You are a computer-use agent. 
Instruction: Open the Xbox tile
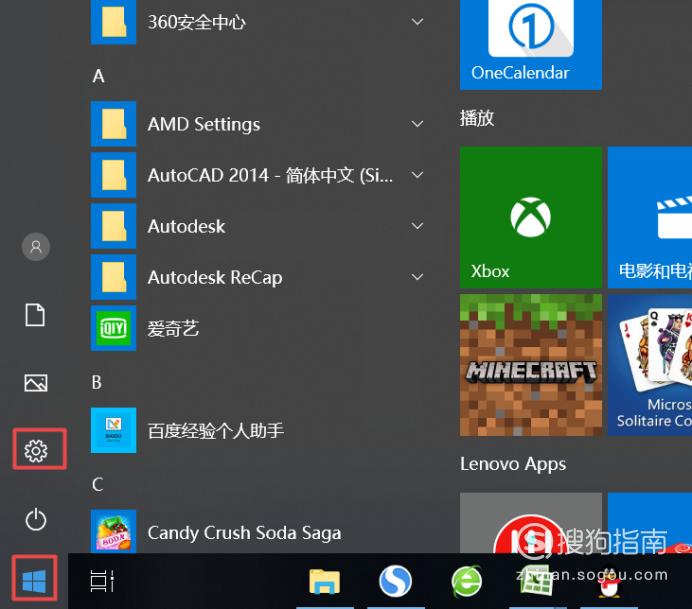pyautogui.click(x=531, y=218)
